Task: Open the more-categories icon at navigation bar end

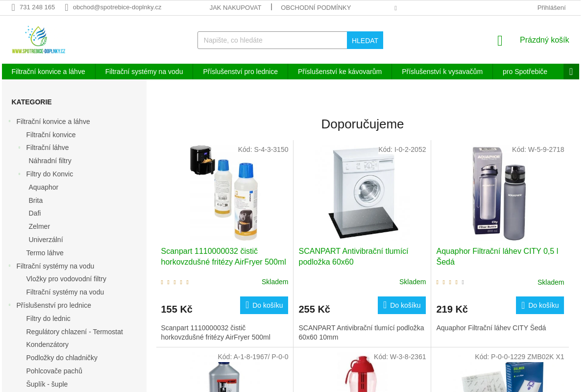Action: tap(571, 72)
